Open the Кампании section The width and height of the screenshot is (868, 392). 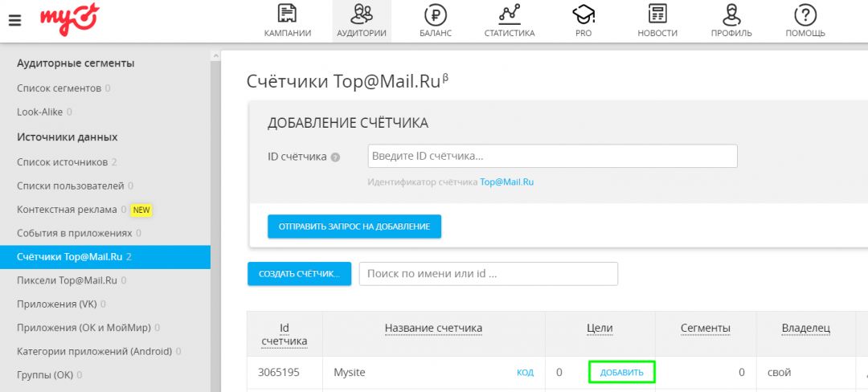pyautogui.click(x=287, y=21)
